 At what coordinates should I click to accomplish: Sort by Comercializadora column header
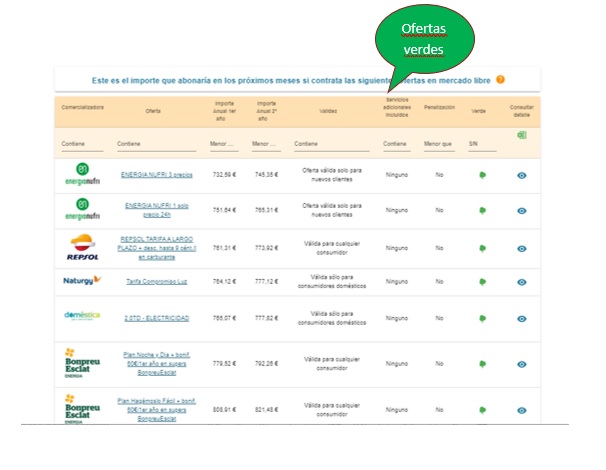coord(82,107)
